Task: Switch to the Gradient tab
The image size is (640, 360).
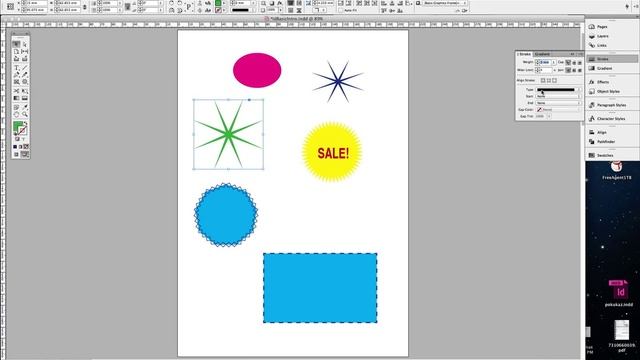Action: point(542,54)
